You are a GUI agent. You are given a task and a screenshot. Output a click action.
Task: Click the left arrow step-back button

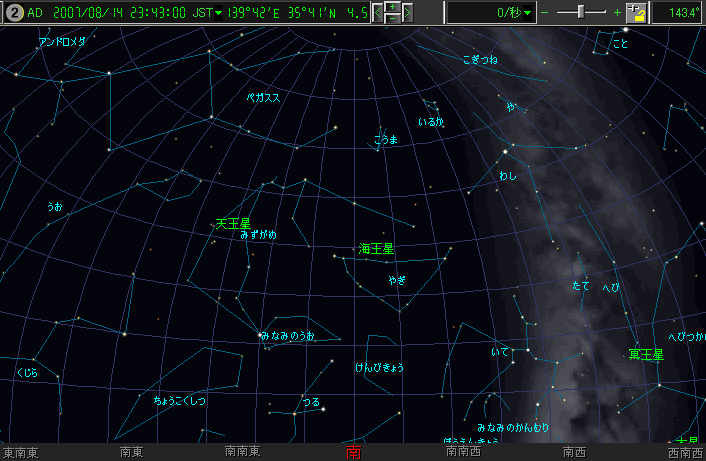pyautogui.click(x=377, y=13)
